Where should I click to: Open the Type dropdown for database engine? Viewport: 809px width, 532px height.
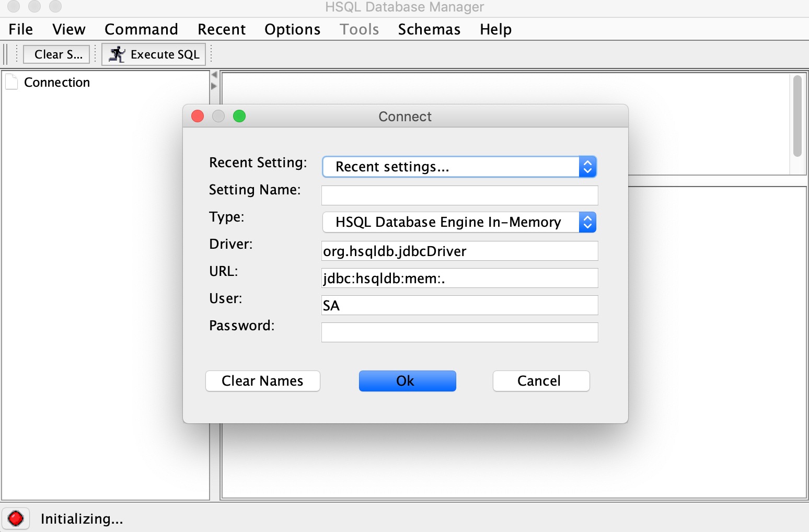coord(459,222)
